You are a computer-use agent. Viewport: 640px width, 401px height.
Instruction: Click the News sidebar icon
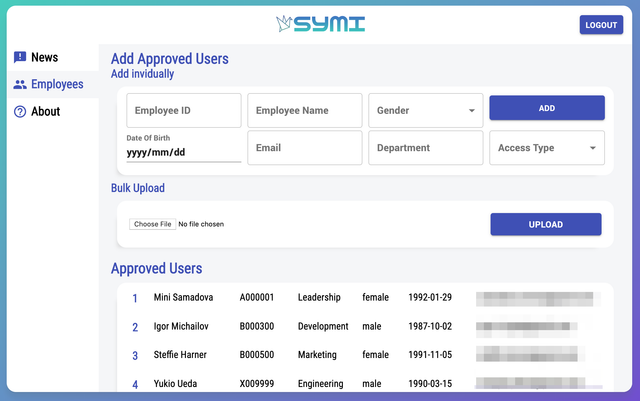pyautogui.click(x=20, y=57)
